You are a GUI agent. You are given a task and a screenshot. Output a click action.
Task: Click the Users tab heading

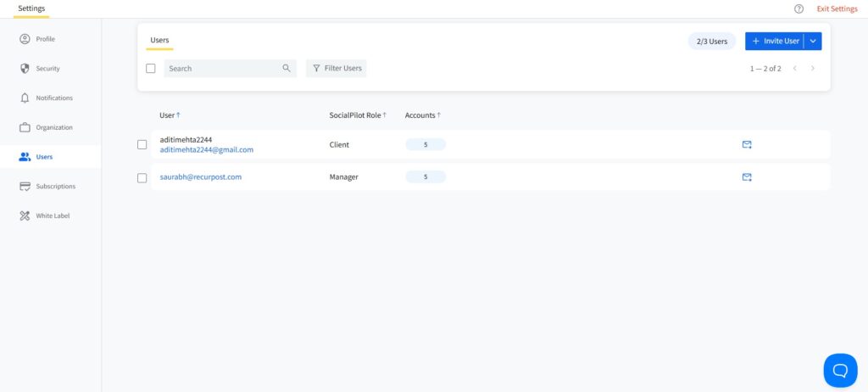point(159,41)
